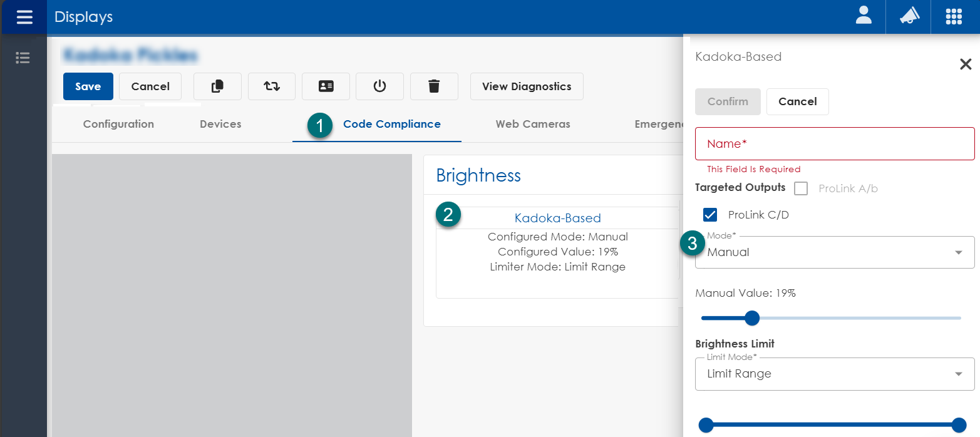The width and height of the screenshot is (980, 437).
Task: Click the View Diagnostics button
Action: [x=526, y=86]
